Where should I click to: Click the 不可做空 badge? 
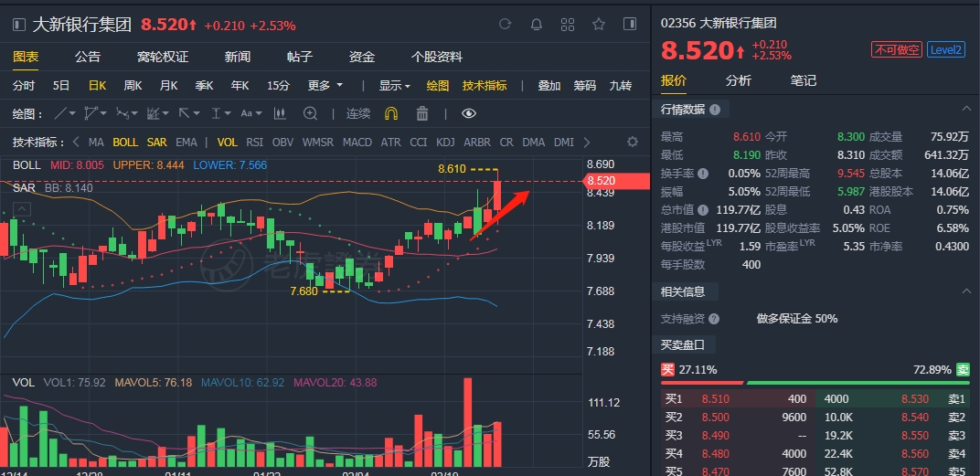897,49
